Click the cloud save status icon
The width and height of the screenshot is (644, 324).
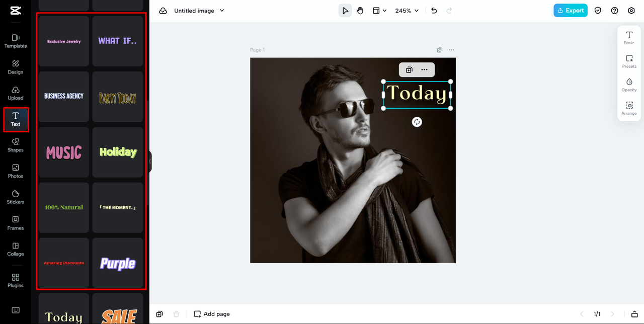[163, 11]
